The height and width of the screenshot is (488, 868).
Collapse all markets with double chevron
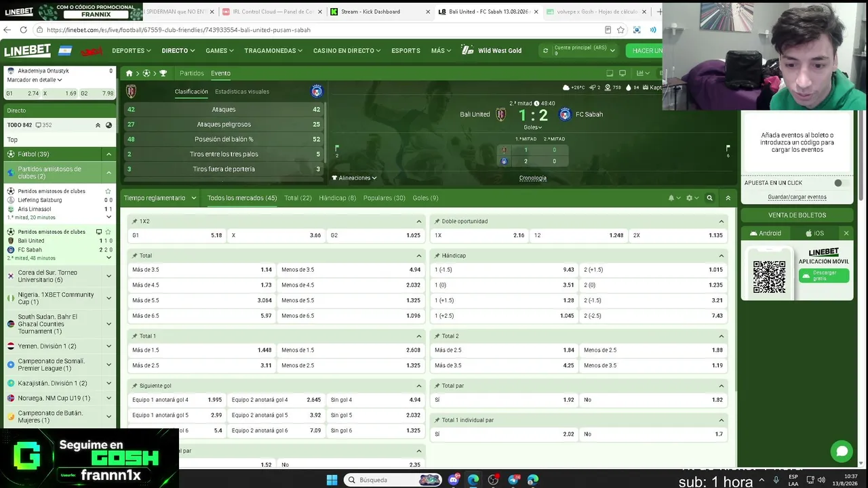click(x=728, y=198)
